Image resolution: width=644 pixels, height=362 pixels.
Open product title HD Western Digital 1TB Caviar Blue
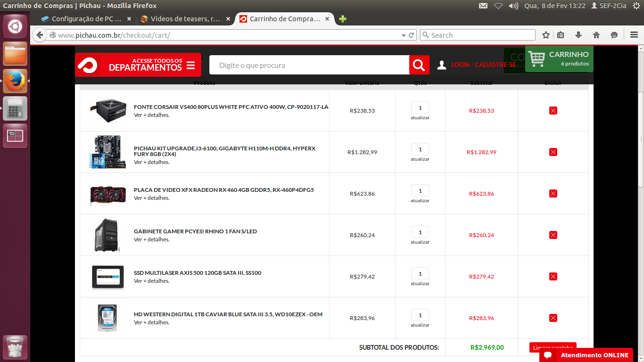(228, 314)
